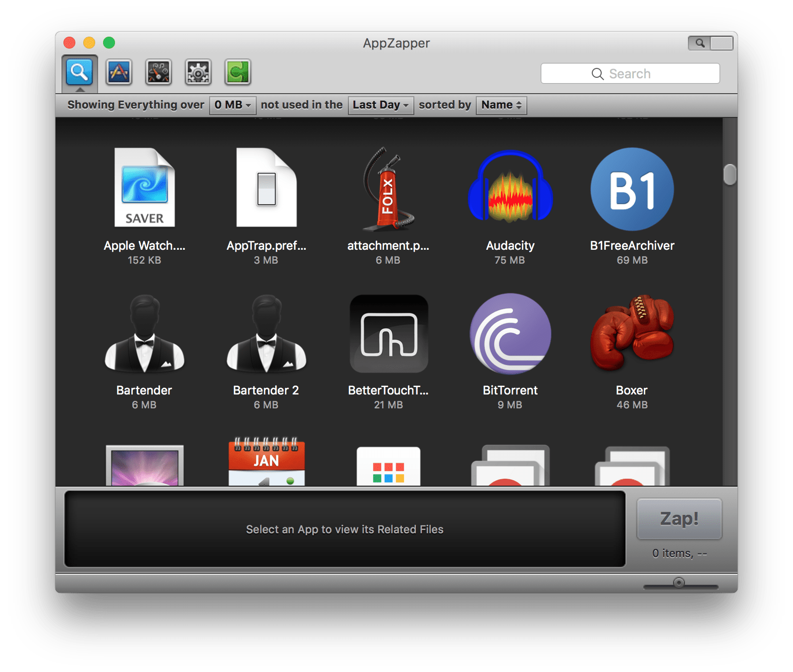Viewport: 793px width, 672px height.
Task: Click the green zoom window button
Action: 109,43
